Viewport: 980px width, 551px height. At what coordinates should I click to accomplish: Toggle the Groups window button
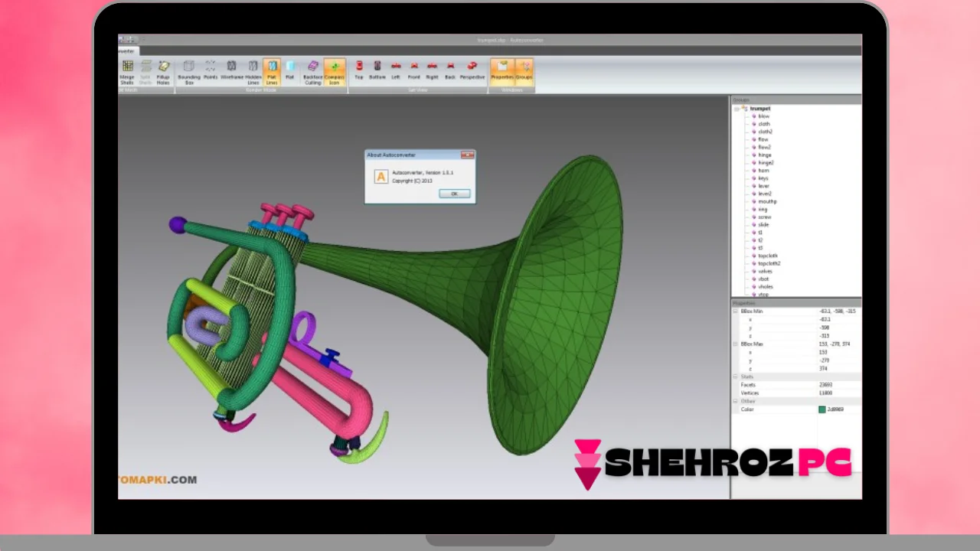tap(524, 70)
